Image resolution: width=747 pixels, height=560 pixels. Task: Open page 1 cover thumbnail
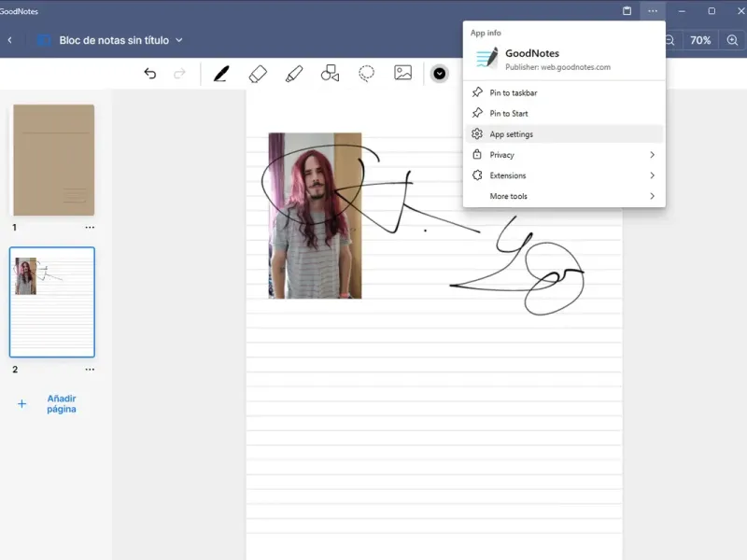pyautogui.click(x=53, y=160)
